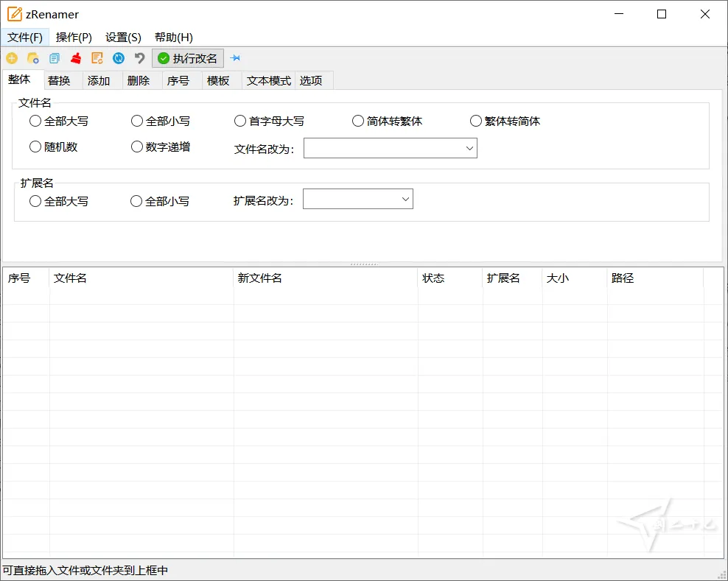Toggle the blue pin always-on-top icon
The image size is (728, 581).
point(235,57)
